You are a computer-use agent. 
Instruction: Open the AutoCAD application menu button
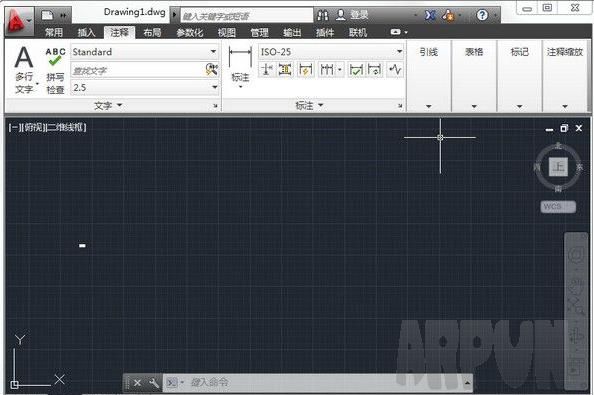point(19,21)
